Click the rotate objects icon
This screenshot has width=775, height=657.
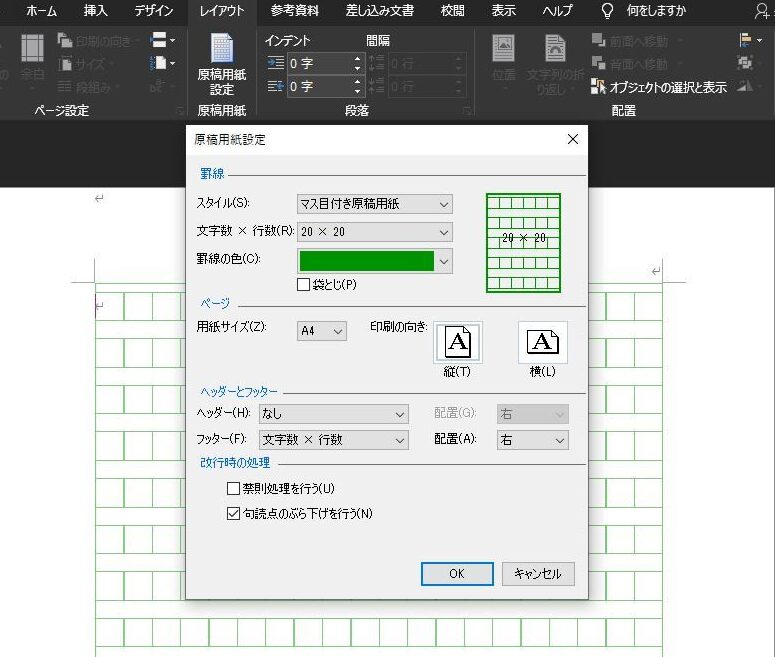pyautogui.click(x=745, y=87)
